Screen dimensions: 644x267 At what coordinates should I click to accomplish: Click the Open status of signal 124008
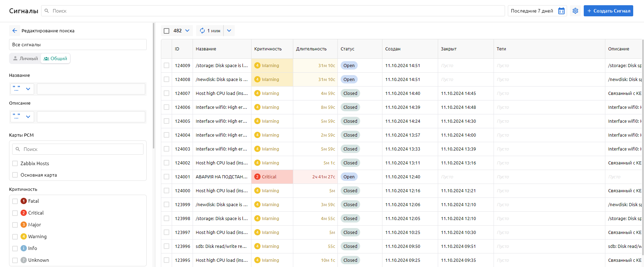point(349,79)
